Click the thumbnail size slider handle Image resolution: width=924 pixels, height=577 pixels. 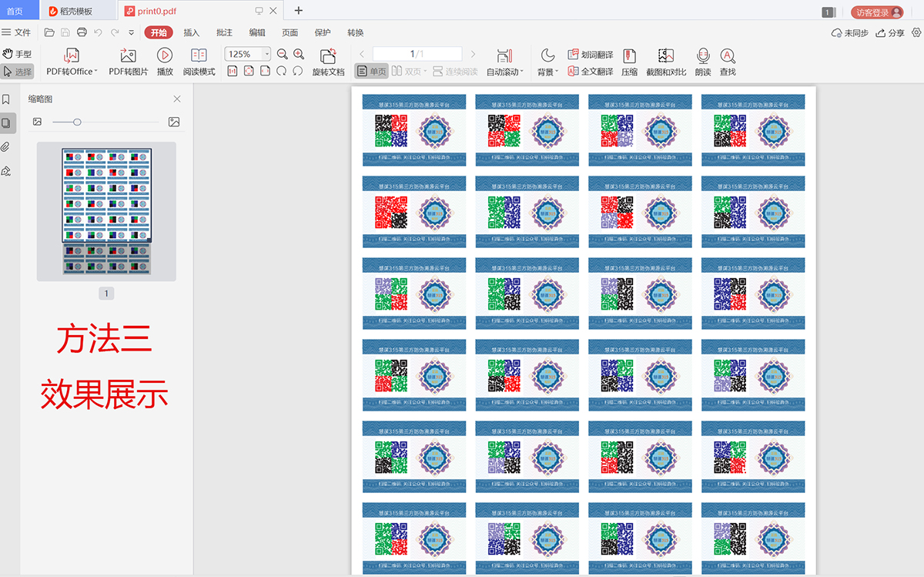pyautogui.click(x=77, y=122)
